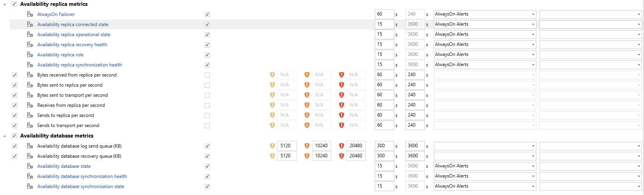The image size is (644, 195).
Task: Click medium-severity shield icon on log send queue row
Action: (307, 146)
